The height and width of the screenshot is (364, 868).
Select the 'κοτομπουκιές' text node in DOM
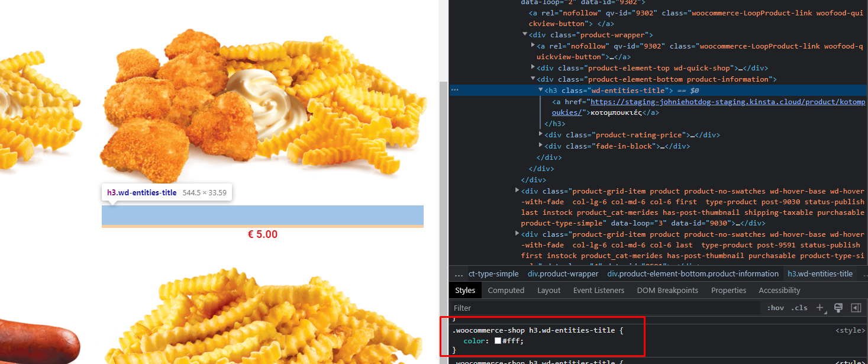(x=617, y=112)
